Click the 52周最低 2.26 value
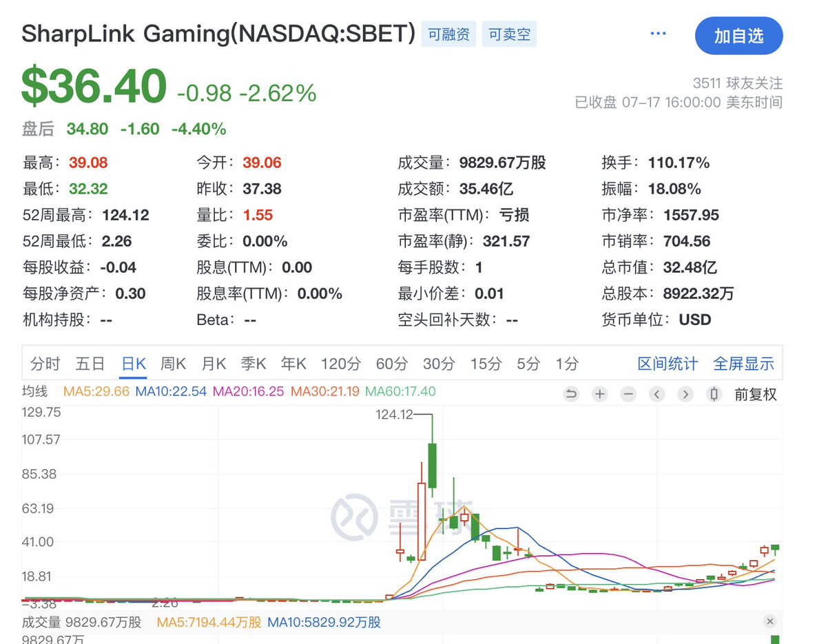826x644 pixels. (x=116, y=241)
